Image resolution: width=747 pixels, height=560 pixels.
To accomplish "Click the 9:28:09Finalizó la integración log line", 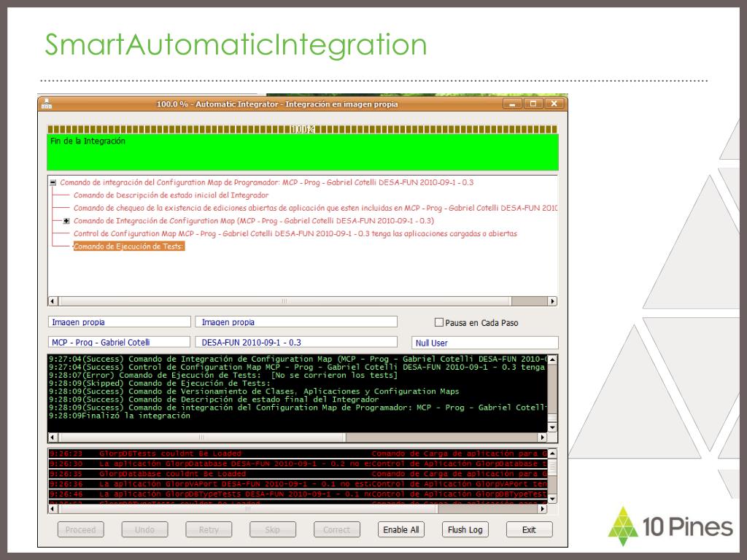I will coord(120,416).
